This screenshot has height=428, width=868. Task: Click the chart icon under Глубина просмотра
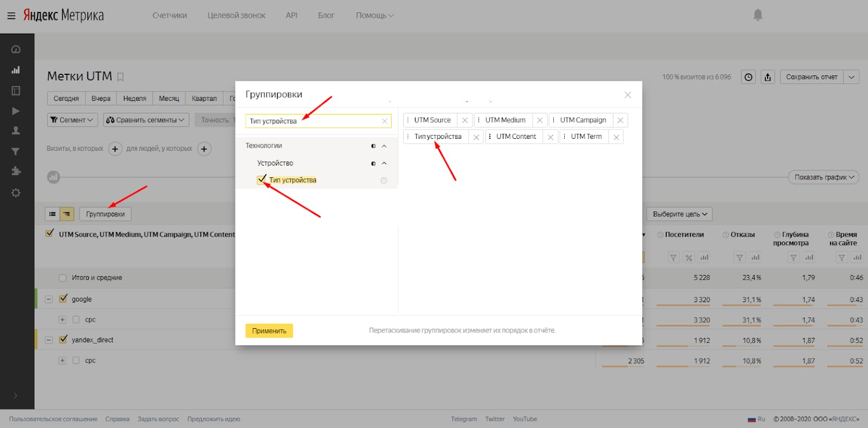(809, 258)
